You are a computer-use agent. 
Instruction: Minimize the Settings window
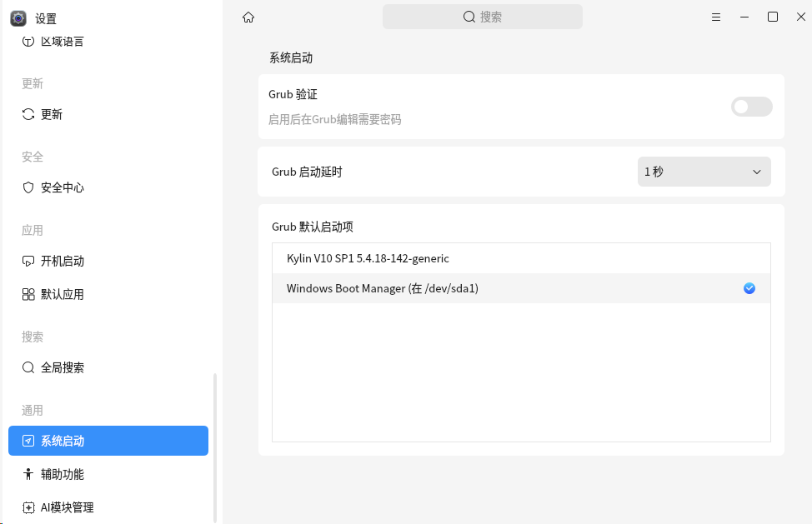click(x=744, y=17)
